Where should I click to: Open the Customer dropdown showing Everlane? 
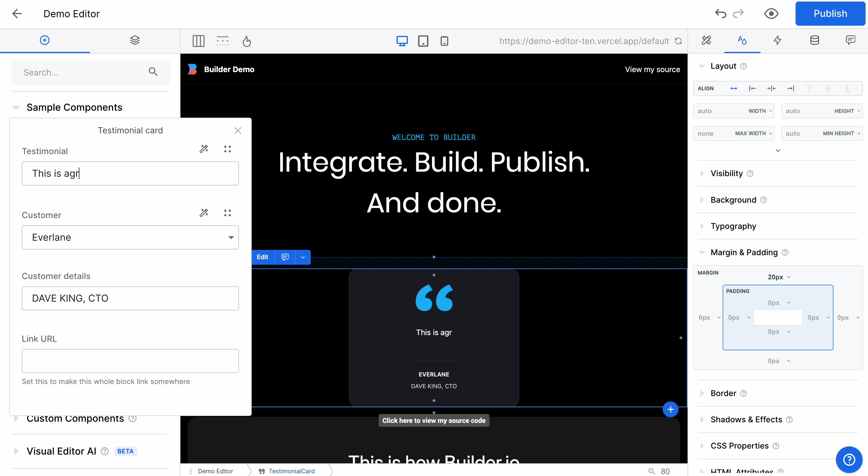(x=130, y=237)
